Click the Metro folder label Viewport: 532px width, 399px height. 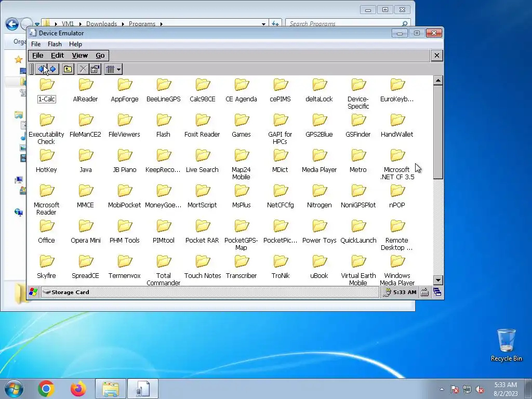pos(358,170)
